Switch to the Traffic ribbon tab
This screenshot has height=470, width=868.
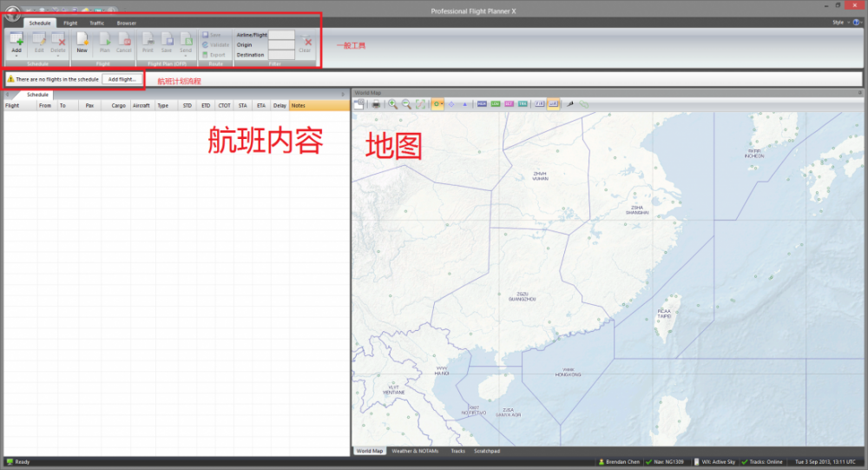pyautogui.click(x=97, y=23)
